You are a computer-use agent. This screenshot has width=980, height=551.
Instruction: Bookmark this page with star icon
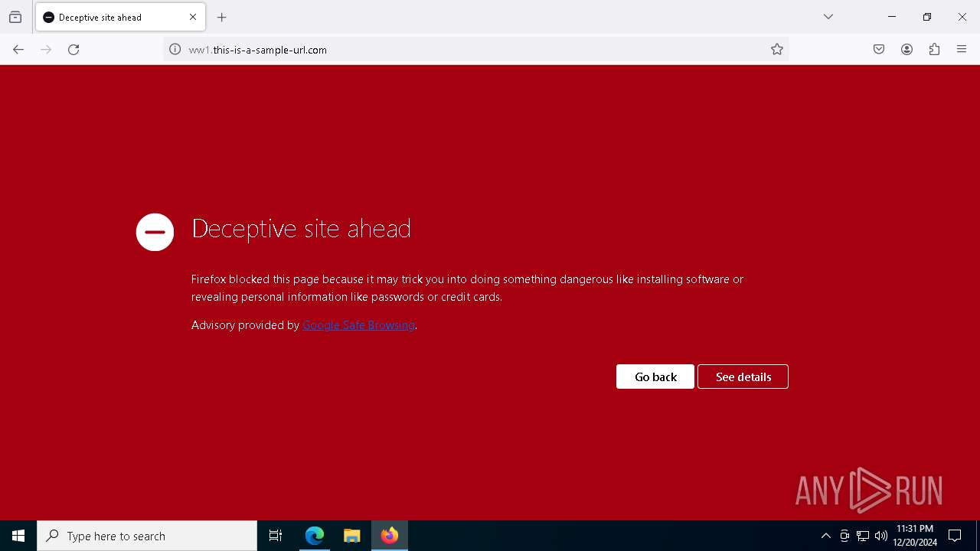tap(777, 50)
